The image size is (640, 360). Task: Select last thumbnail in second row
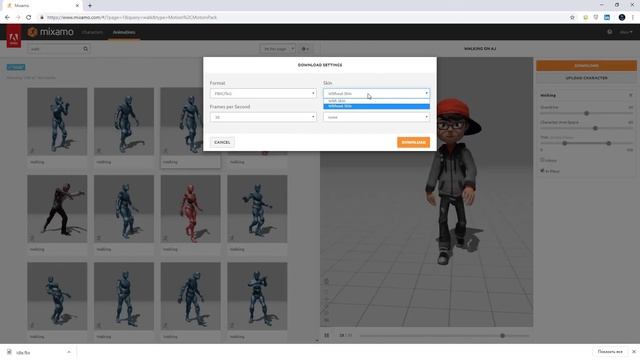257,209
